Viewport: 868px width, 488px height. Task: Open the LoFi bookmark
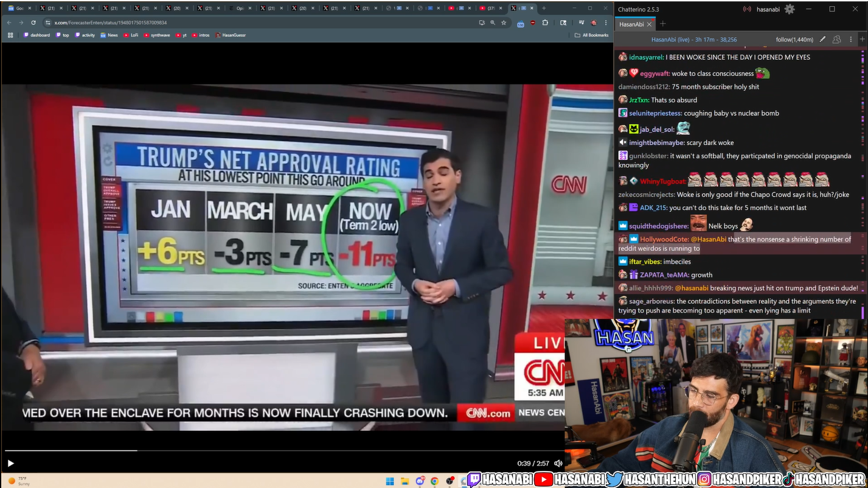131,35
